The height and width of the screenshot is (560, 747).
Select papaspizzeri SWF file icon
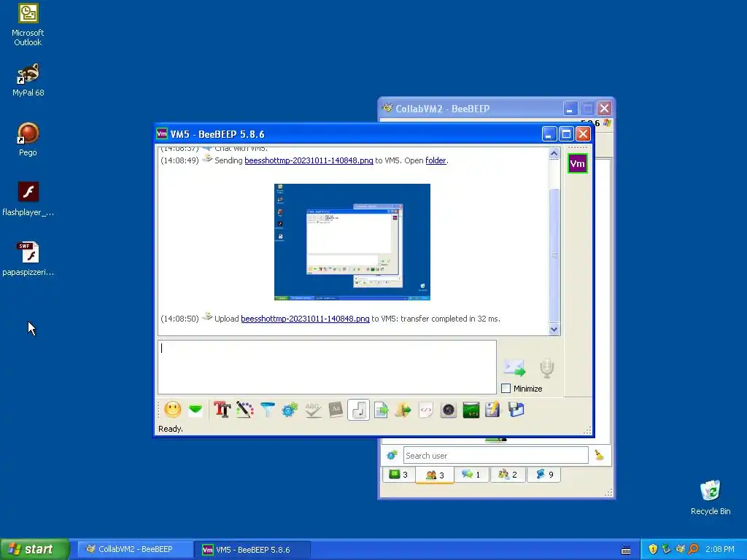click(x=28, y=259)
